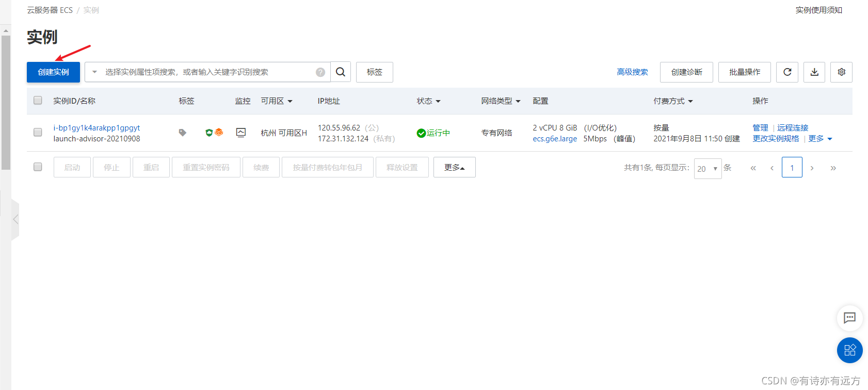Click the 续费 button
This screenshot has height=390, width=868.
point(261,167)
